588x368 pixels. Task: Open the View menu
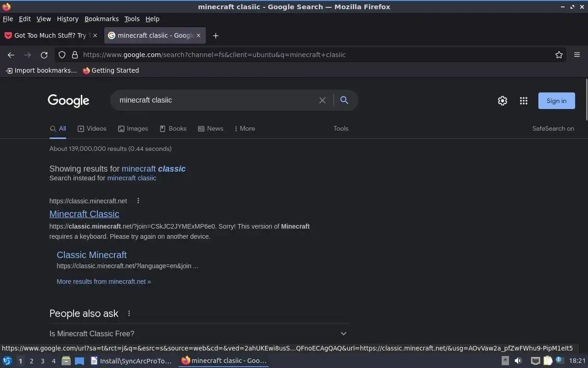pos(44,19)
